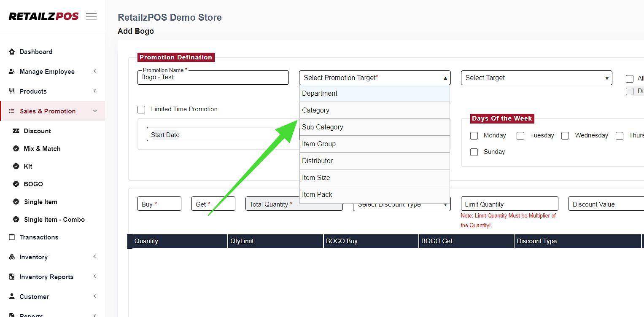644x317 pixels.
Task: Click the Inventory boxes icon
Action: tap(12, 257)
